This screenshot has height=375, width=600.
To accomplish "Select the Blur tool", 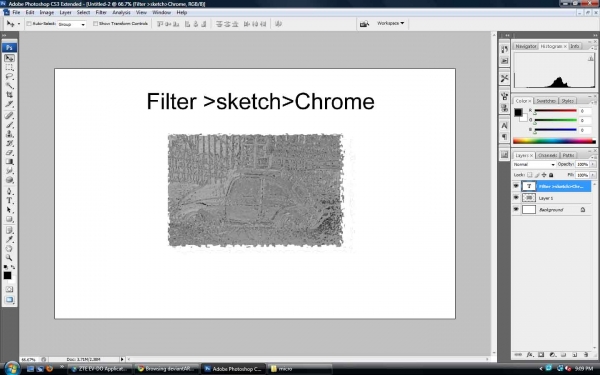I will (x=9, y=171).
